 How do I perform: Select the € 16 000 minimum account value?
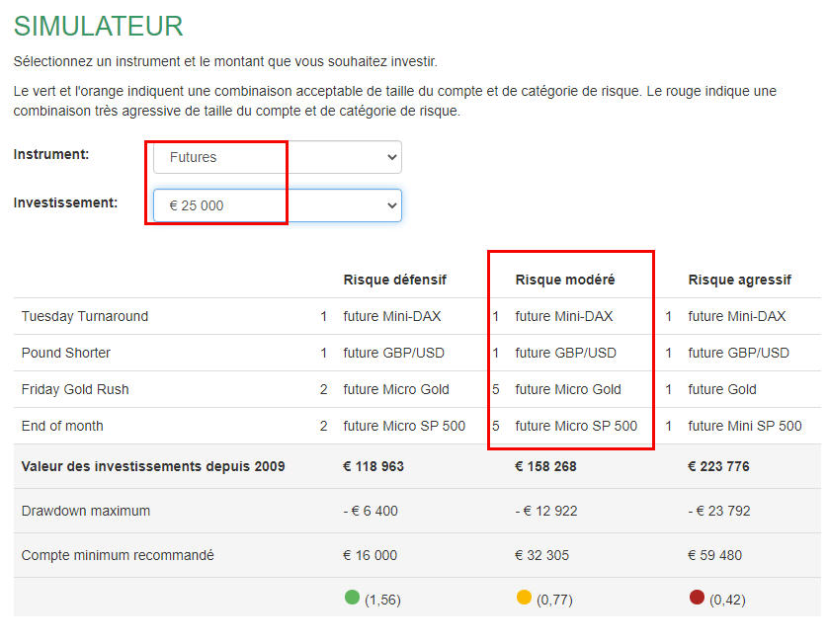tap(371, 555)
